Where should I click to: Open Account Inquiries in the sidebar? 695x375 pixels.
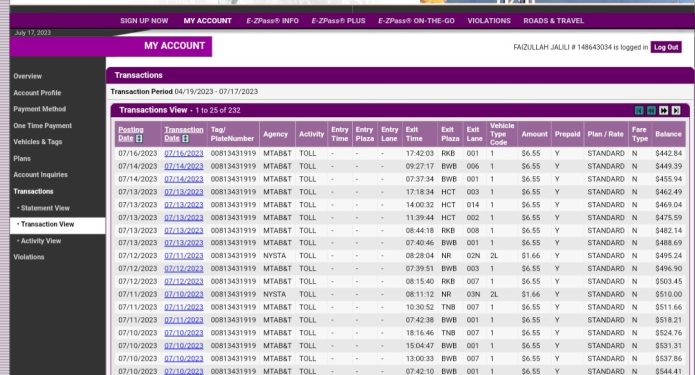(x=40, y=175)
